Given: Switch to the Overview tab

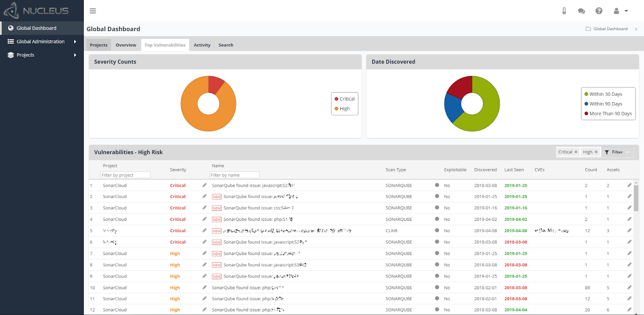Looking at the screenshot, I should click(126, 45).
